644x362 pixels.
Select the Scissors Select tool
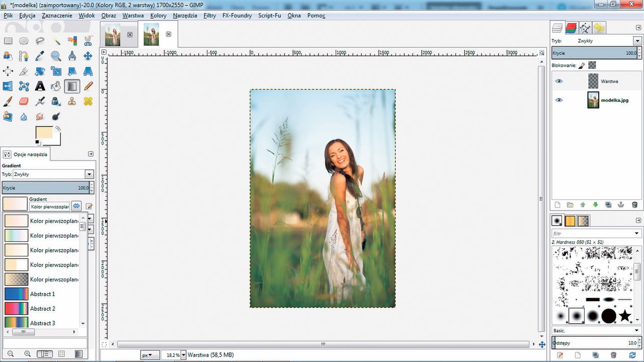click(x=88, y=41)
